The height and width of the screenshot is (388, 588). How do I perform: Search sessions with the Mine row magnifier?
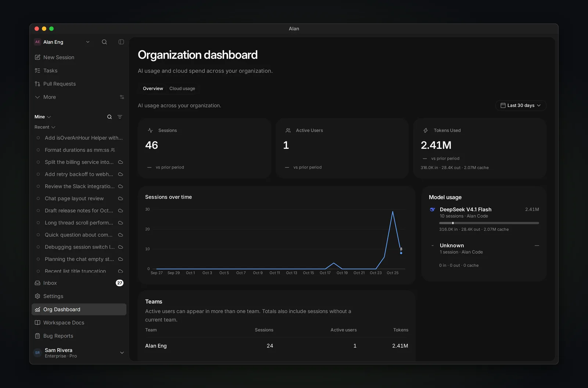[110, 117]
